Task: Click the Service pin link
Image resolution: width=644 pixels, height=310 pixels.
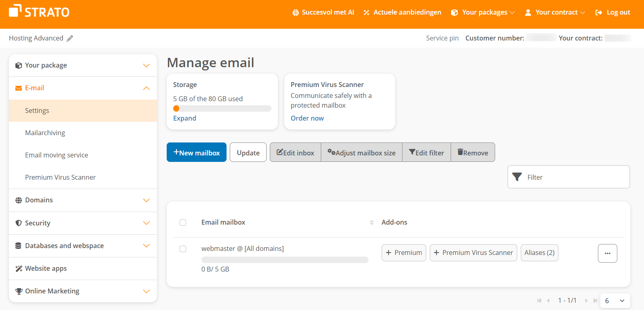Action: click(x=442, y=38)
